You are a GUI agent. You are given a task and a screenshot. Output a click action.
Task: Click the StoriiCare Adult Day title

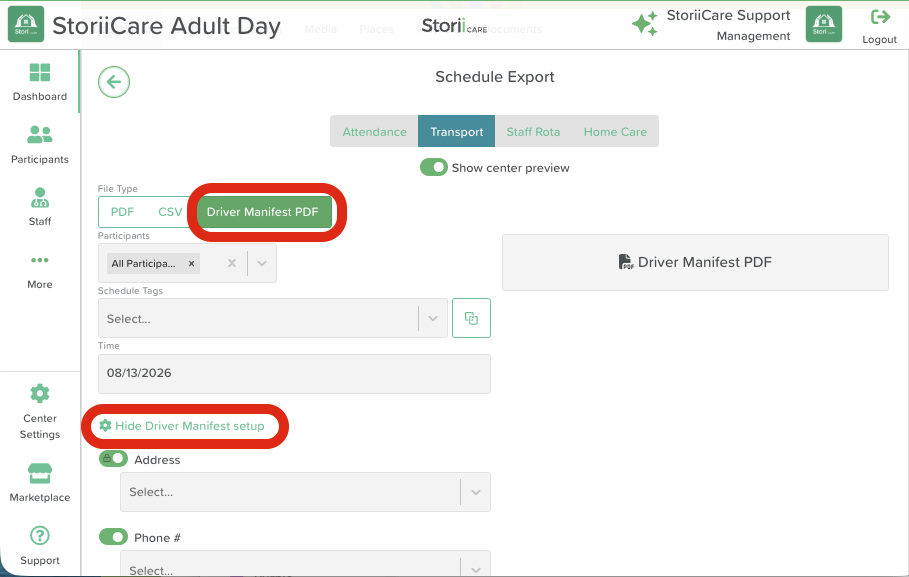point(166,26)
